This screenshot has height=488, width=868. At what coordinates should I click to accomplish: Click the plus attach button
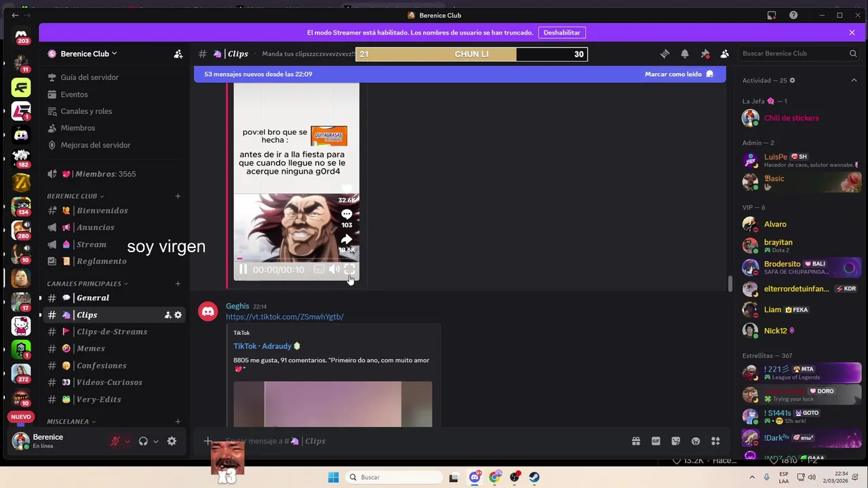pos(208,441)
